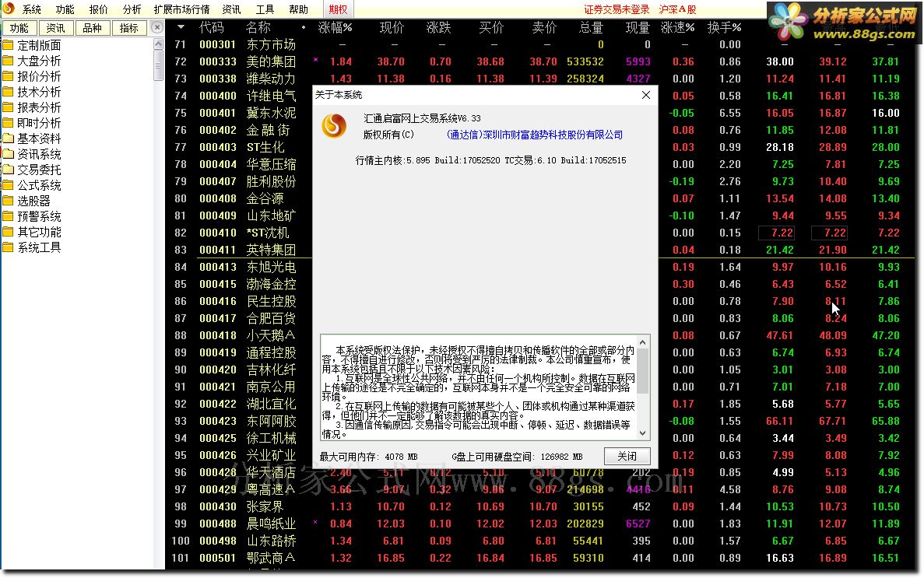The image size is (924, 578).
Task: Click sidebar tree scrollbar up arrow
Action: (x=158, y=44)
